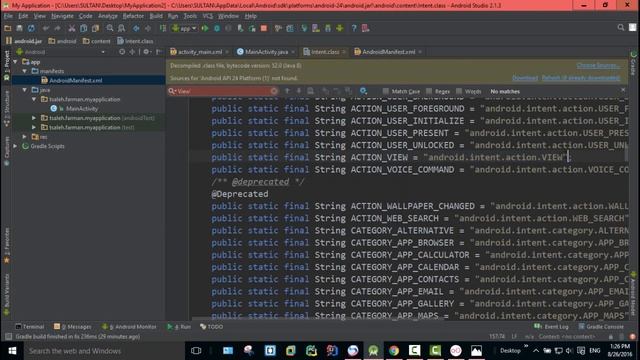Click the Paste toolbar icon
This screenshot has width=640, height=360.
tap(96, 28)
